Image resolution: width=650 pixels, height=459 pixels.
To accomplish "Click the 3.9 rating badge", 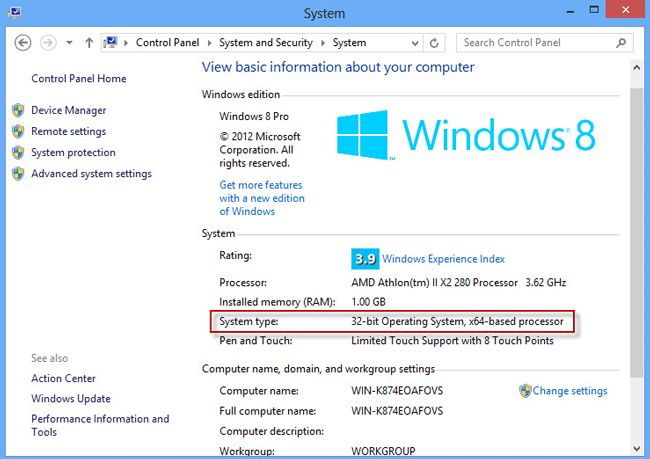I will click(365, 259).
